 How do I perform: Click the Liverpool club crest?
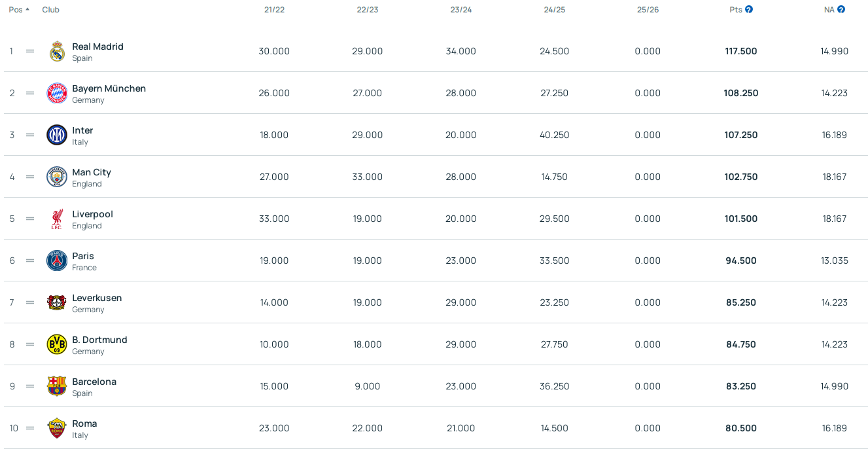57,219
